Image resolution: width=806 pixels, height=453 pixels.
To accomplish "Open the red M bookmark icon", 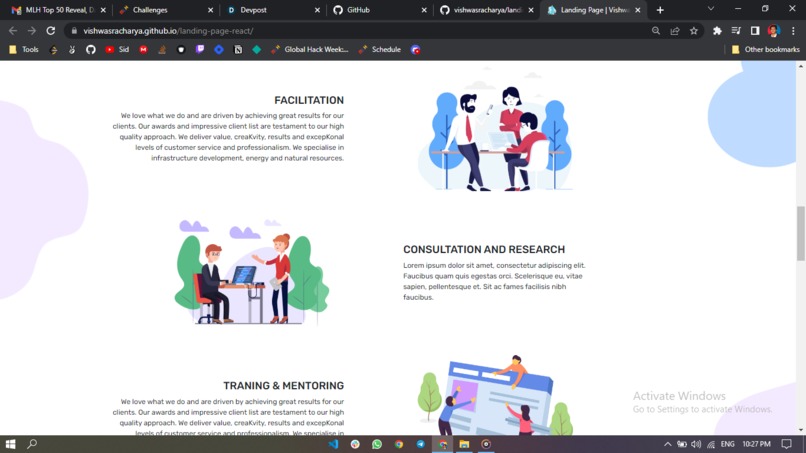I will 143,49.
